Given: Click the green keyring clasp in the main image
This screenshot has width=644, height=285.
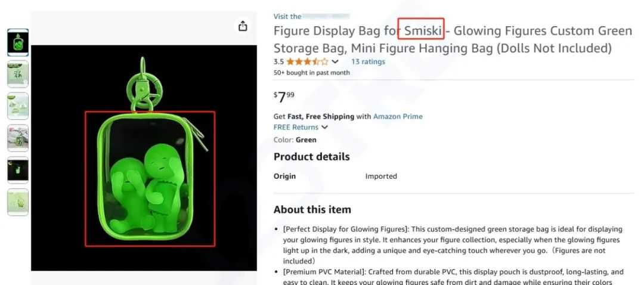Looking at the screenshot, I should pyautogui.click(x=144, y=84).
